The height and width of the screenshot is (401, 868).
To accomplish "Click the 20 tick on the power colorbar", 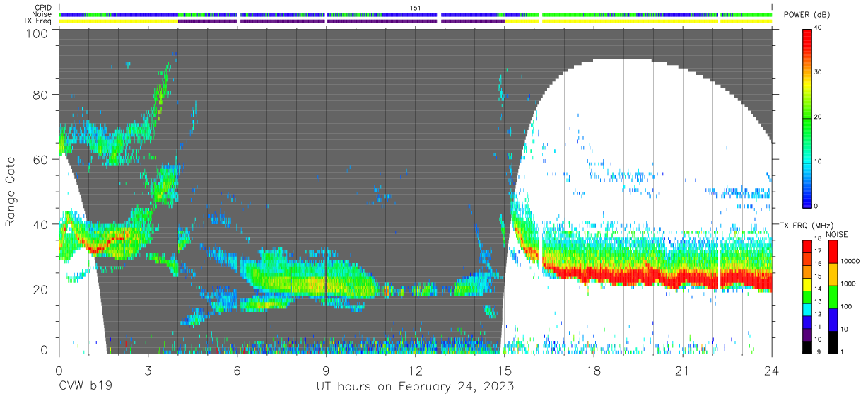I will coord(818,117).
